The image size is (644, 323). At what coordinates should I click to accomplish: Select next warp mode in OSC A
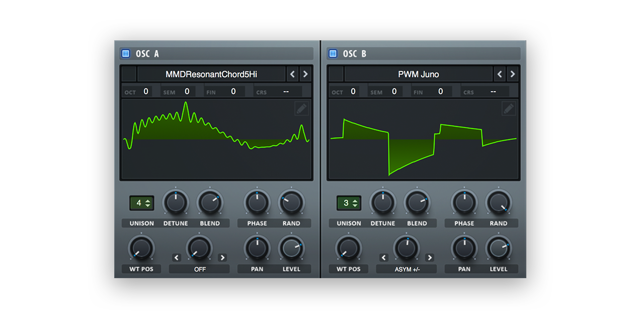click(222, 257)
